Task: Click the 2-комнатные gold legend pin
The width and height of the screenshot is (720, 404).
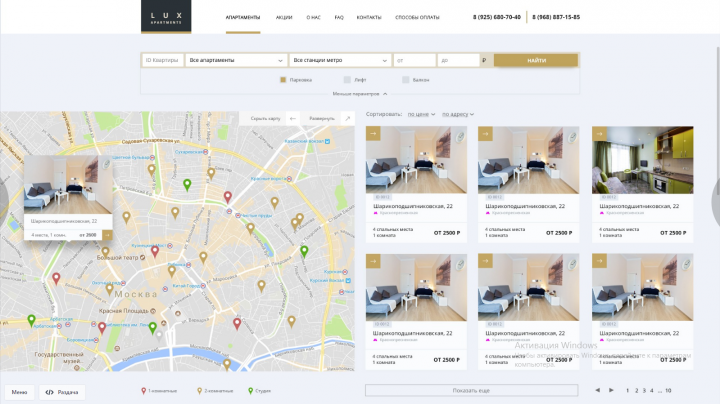Action: point(199,391)
